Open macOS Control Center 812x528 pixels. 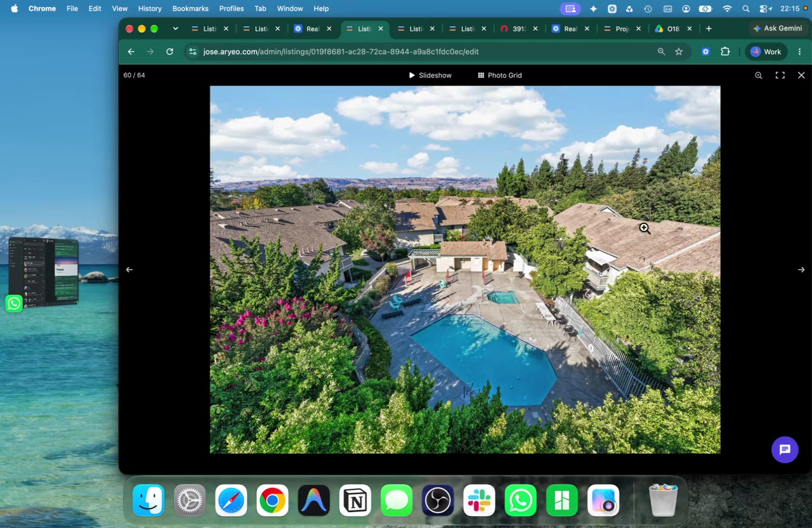click(x=766, y=8)
